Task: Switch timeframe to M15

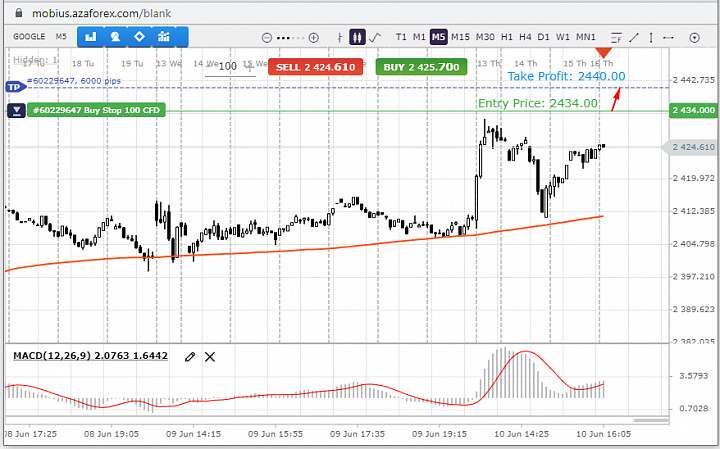Action: 460,37
